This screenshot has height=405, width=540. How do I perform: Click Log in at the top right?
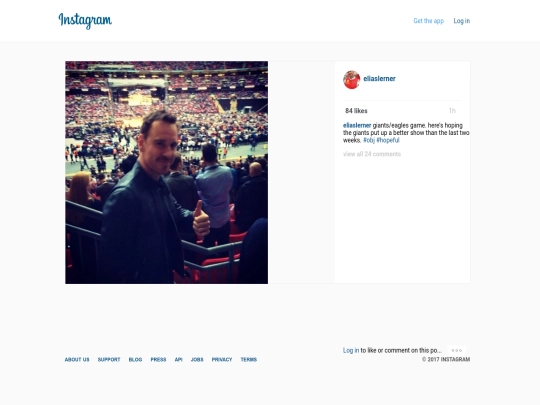(461, 21)
